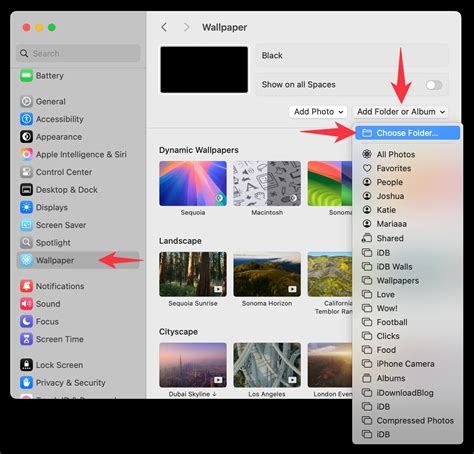
Task: Click Privacy & Security hand icon
Action: (x=26, y=382)
